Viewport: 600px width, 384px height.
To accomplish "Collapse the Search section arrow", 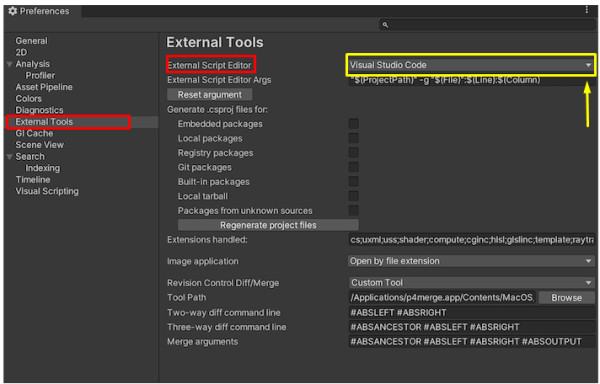I will point(10,157).
